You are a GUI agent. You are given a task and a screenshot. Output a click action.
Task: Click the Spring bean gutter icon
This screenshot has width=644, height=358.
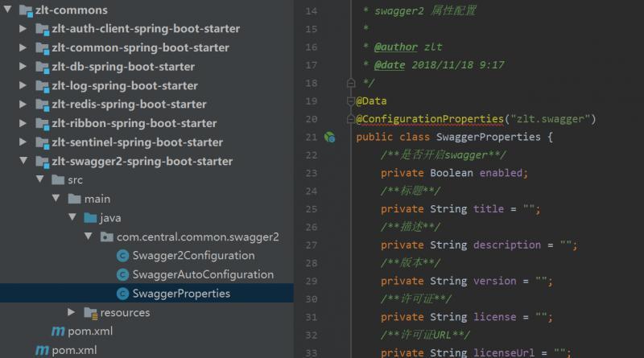click(x=329, y=138)
